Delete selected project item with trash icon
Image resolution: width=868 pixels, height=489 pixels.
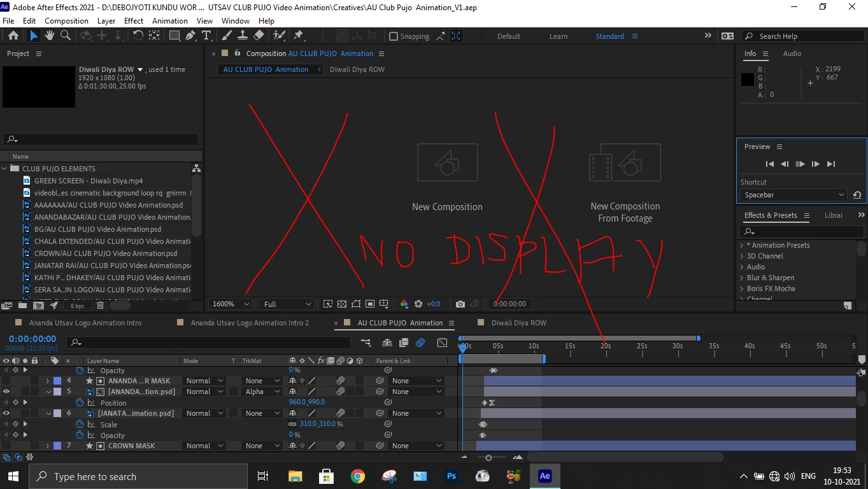[100, 306]
